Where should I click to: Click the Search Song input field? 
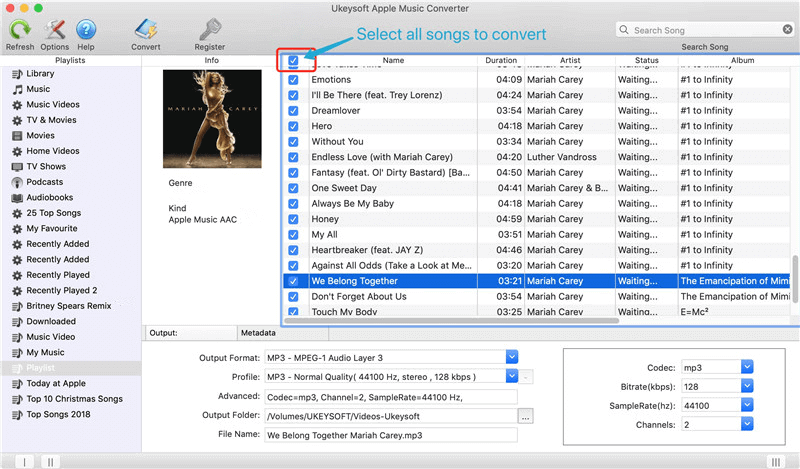click(x=704, y=30)
